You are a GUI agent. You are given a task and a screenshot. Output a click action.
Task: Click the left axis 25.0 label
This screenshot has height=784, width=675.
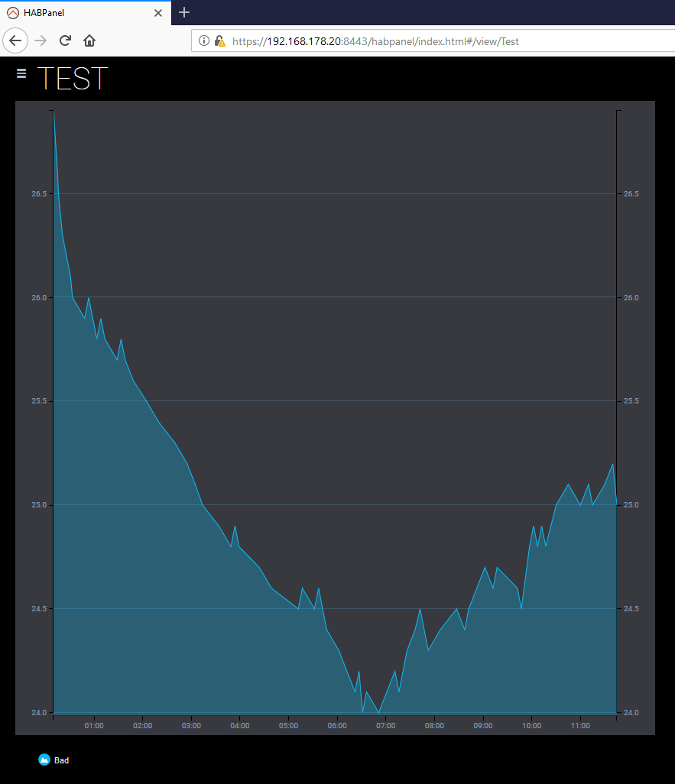(39, 505)
